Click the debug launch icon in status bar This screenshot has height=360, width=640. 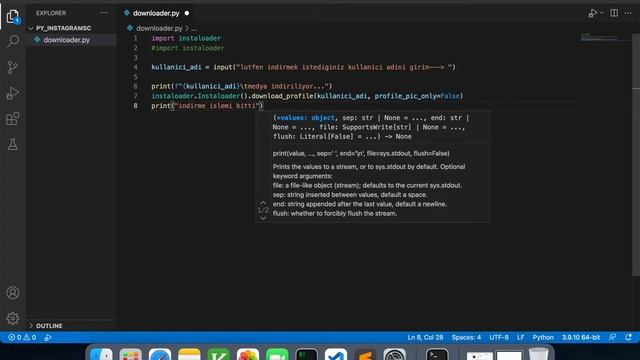(x=48, y=338)
